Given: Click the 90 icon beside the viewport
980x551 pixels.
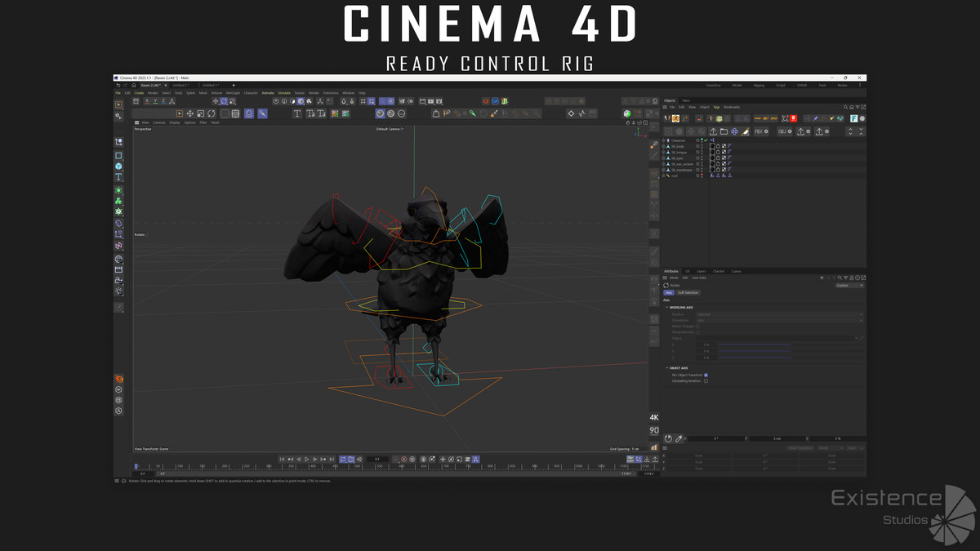Looking at the screenshot, I should tap(654, 430).
